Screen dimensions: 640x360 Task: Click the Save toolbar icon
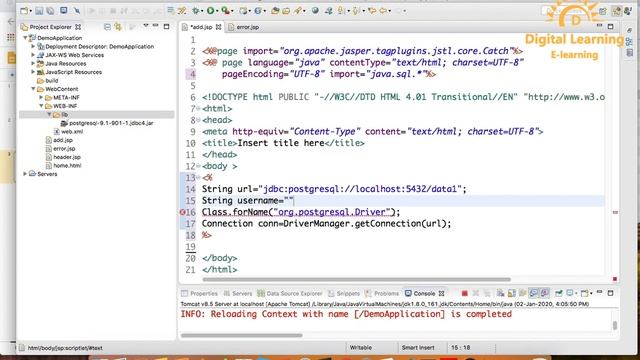click(39, 11)
